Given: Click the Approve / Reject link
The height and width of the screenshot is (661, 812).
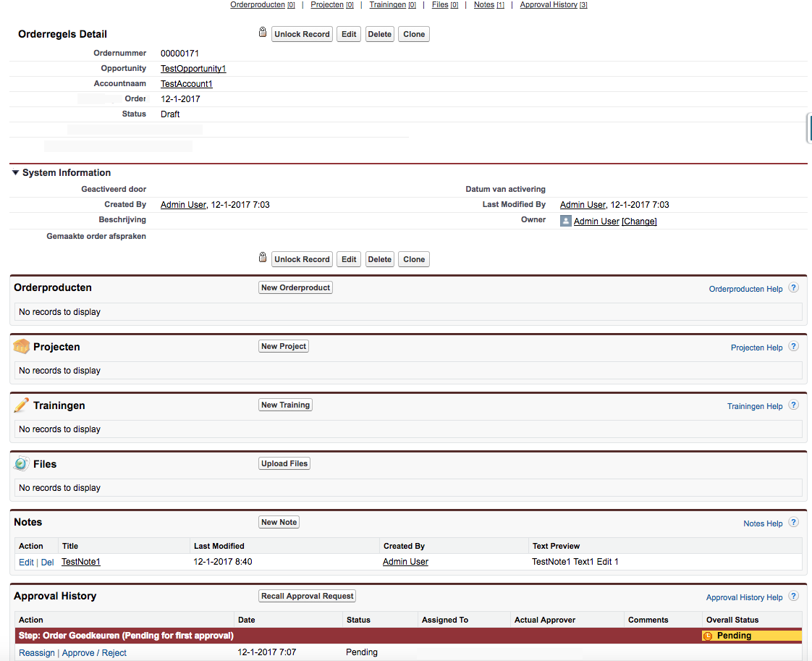Looking at the screenshot, I should pos(94,653).
